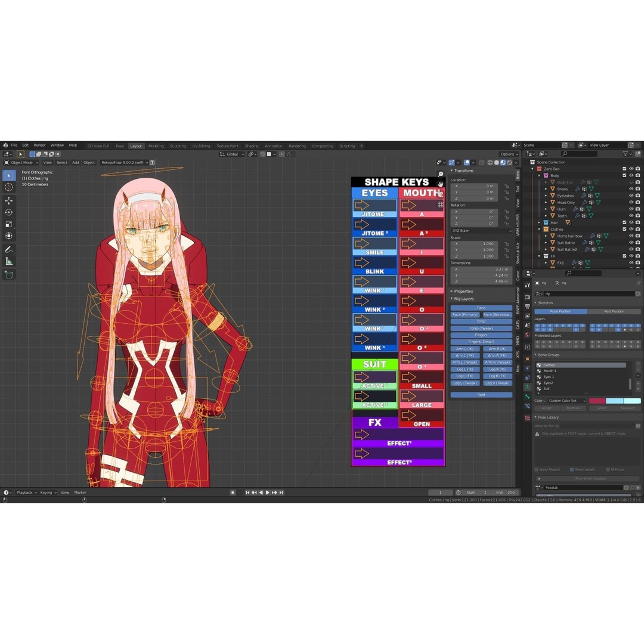Open the Render properties tab
This screenshot has width=644, height=644.
tap(527, 297)
